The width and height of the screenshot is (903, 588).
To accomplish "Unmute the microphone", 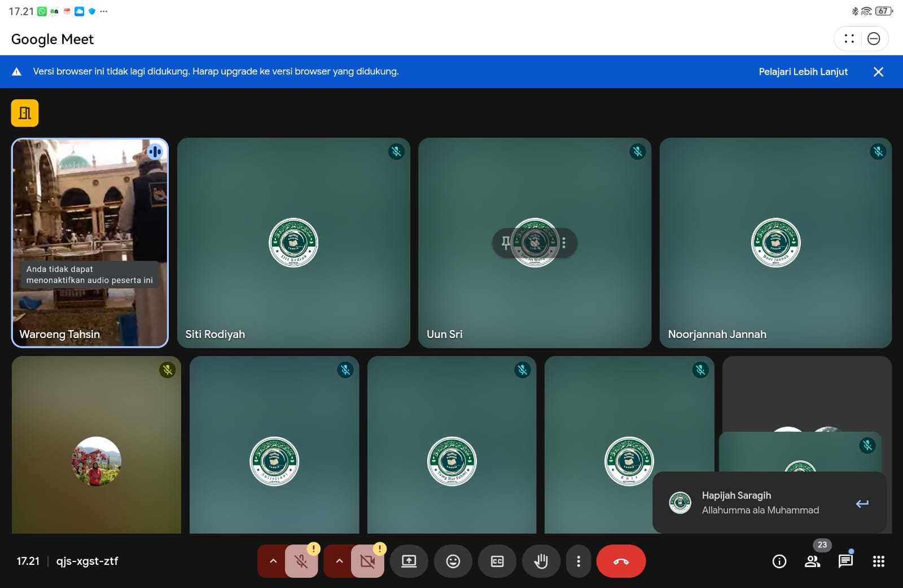I will [x=301, y=561].
